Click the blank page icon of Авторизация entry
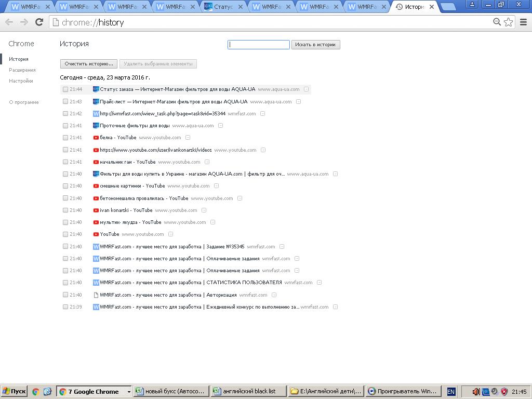Image resolution: width=532 pixels, height=399 pixels. [96, 295]
